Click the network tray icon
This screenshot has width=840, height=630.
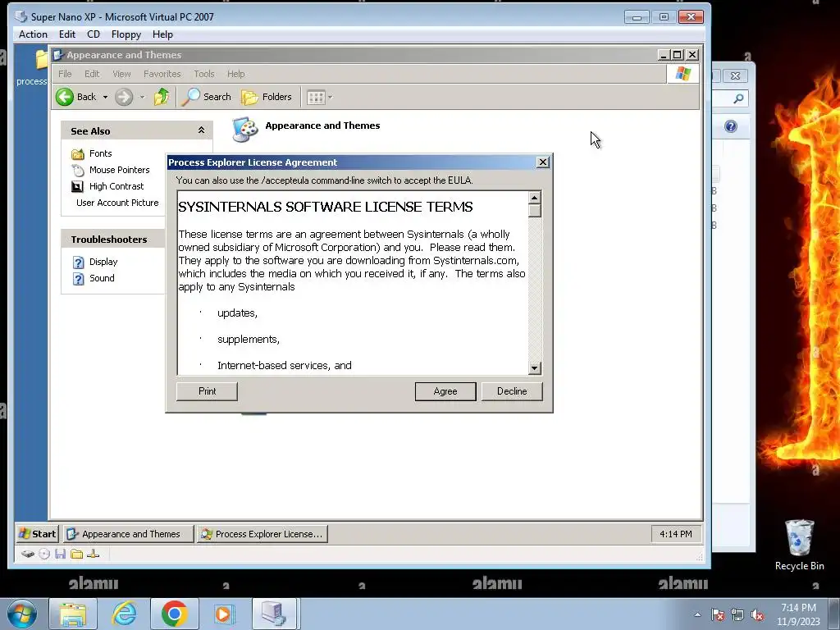click(x=737, y=614)
